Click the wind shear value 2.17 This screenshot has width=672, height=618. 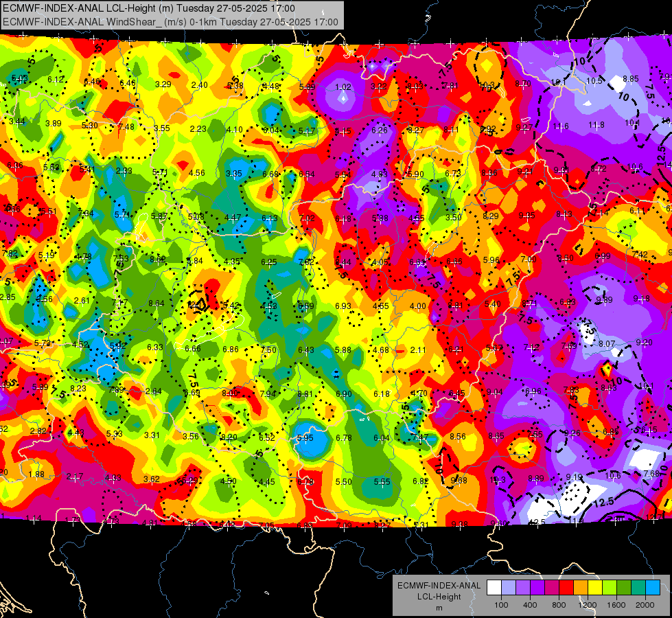click(75, 477)
